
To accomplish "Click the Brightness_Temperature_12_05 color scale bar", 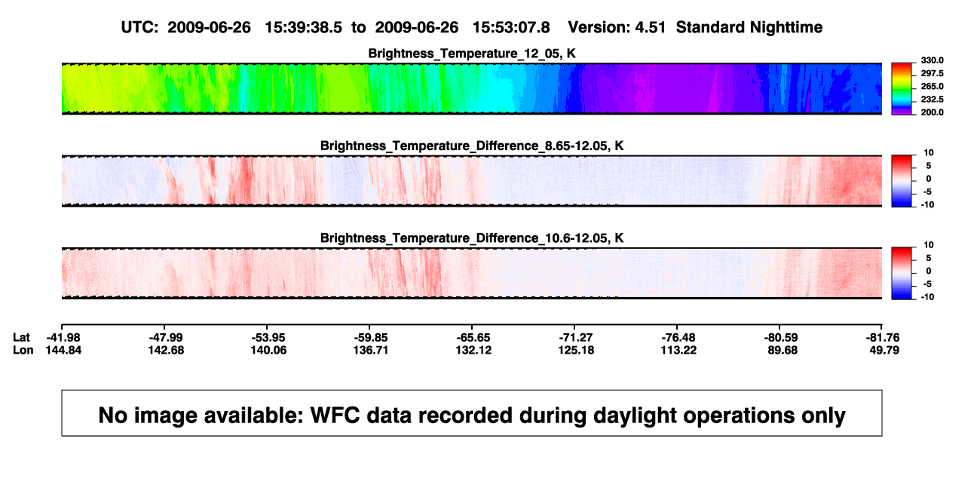I will (x=902, y=88).
